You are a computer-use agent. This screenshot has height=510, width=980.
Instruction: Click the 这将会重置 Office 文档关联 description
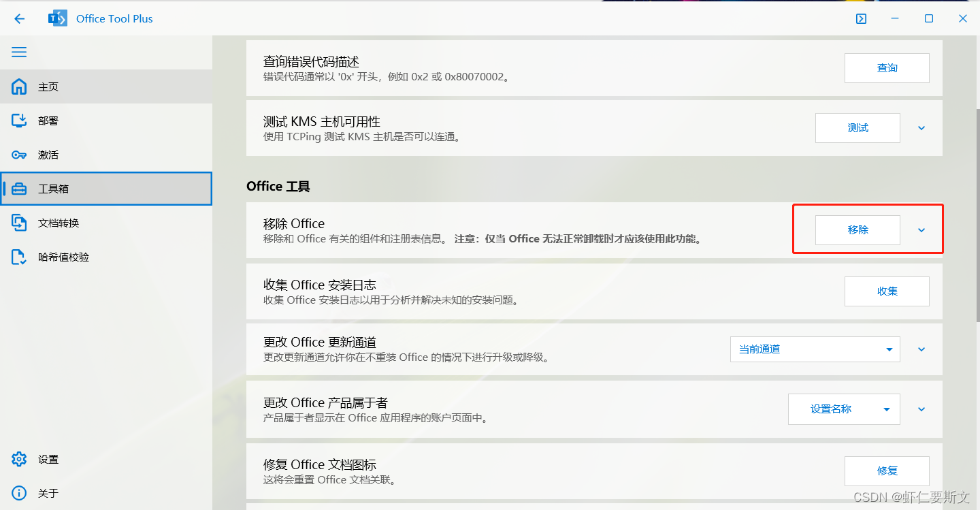point(330,479)
